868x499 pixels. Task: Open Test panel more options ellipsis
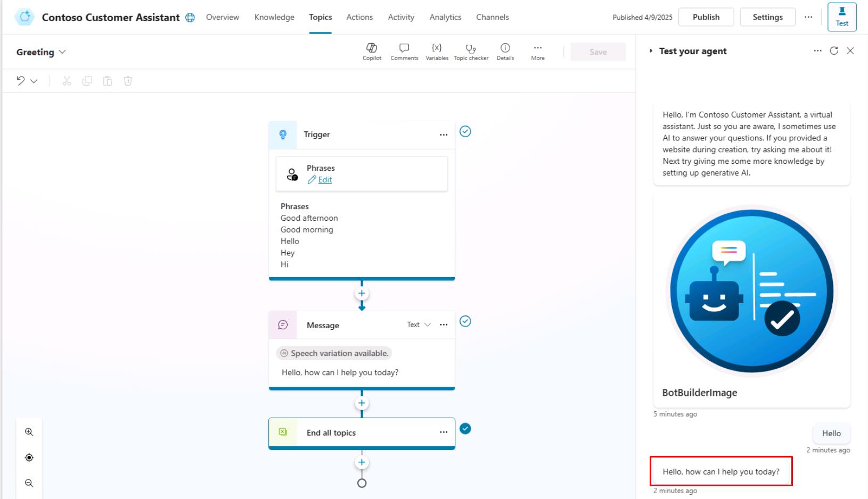817,51
